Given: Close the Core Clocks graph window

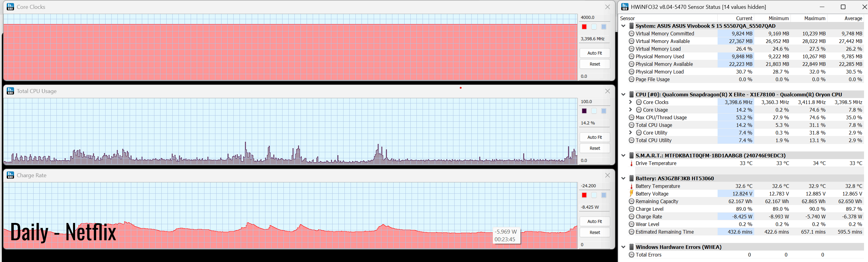Looking at the screenshot, I should coord(607,7).
